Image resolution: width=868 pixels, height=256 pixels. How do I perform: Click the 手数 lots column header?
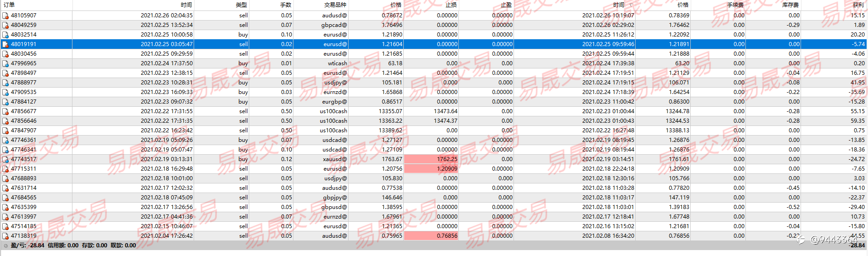[x=286, y=5]
